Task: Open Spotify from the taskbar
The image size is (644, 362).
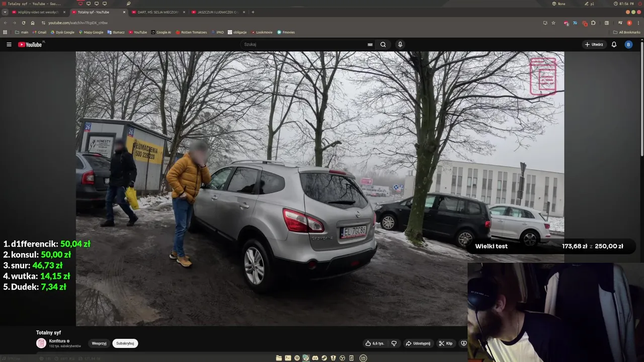Action: point(297,358)
